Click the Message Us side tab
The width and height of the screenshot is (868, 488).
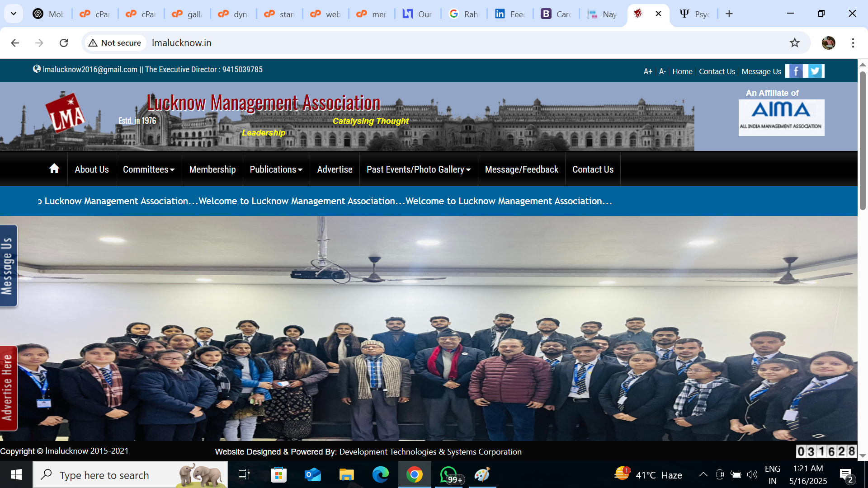8,266
